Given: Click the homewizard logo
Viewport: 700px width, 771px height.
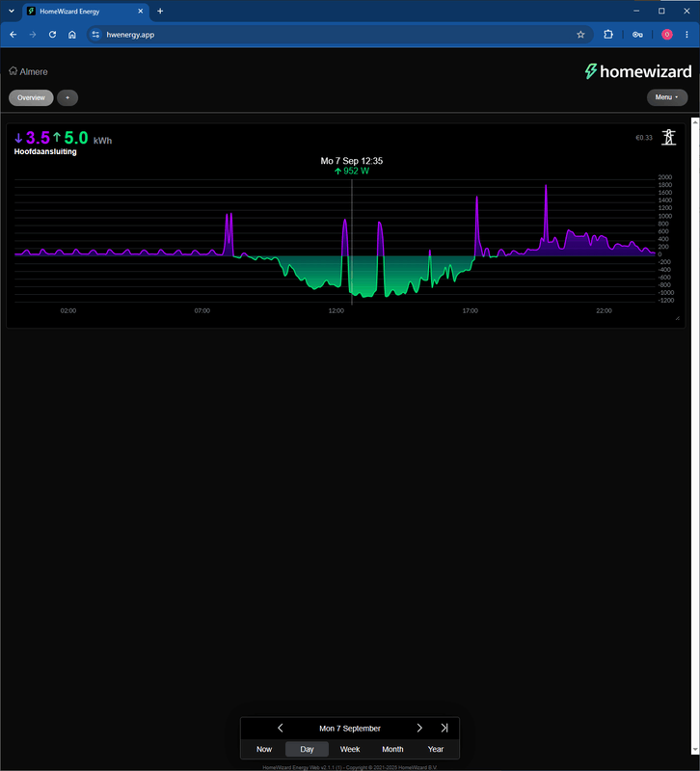Looking at the screenshot, I should pos(638,71).
